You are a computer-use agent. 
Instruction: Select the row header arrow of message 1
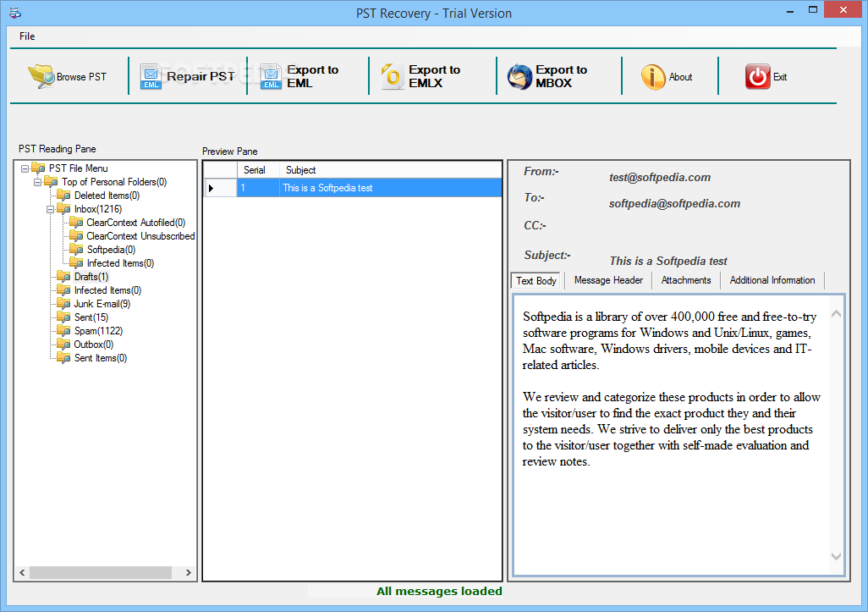220,188
